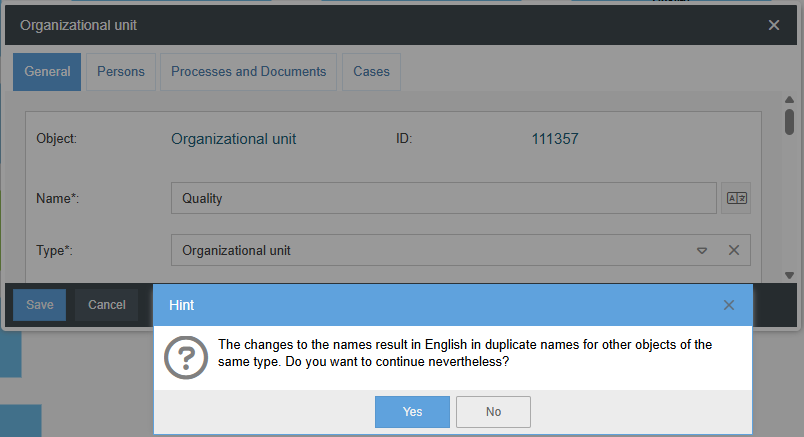Viewport: 804px width, 437px height.
Task: Click the Object value Organizational unit
Action: coord(234,139)
